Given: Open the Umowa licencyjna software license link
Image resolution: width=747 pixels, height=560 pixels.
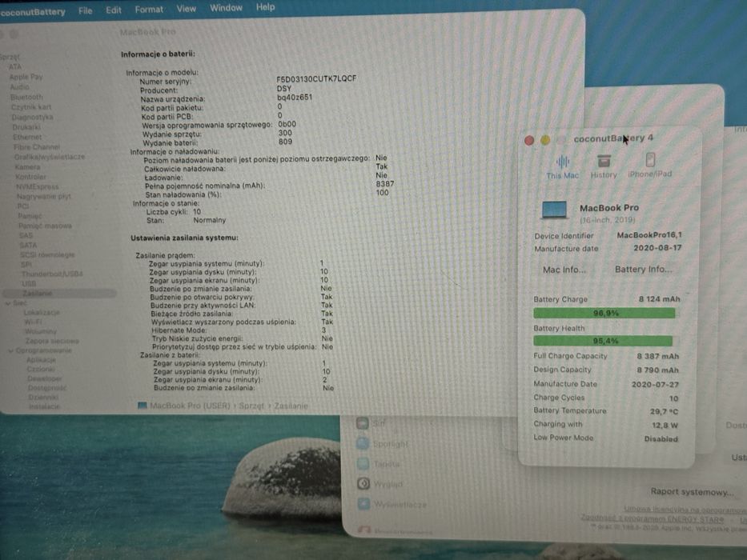Looking at the screenshot, I should coord(685,509).
